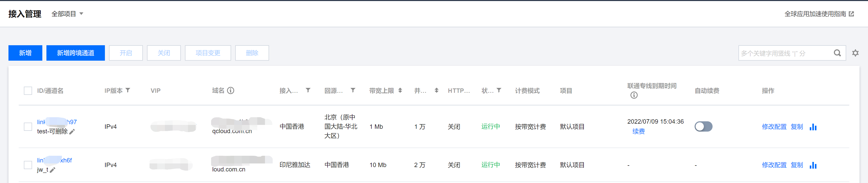The image size is (868, 183).
Task: Click 1 Mb bandwidth cell
Action: pos(376,127)
